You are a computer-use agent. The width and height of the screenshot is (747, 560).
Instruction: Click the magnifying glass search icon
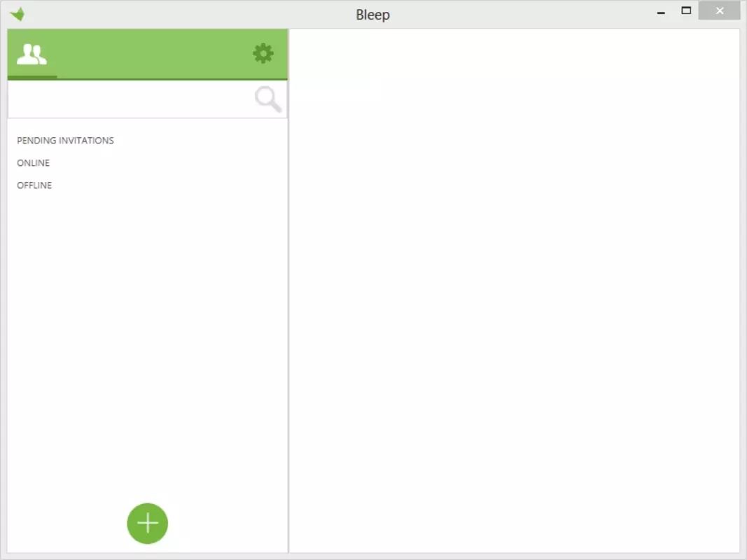tap(268, 99)
